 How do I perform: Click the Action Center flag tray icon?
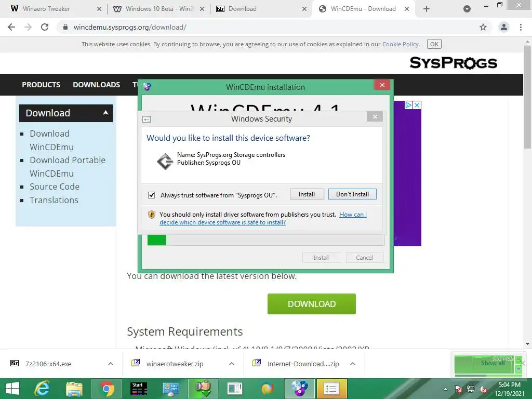(x=458, y=389)
